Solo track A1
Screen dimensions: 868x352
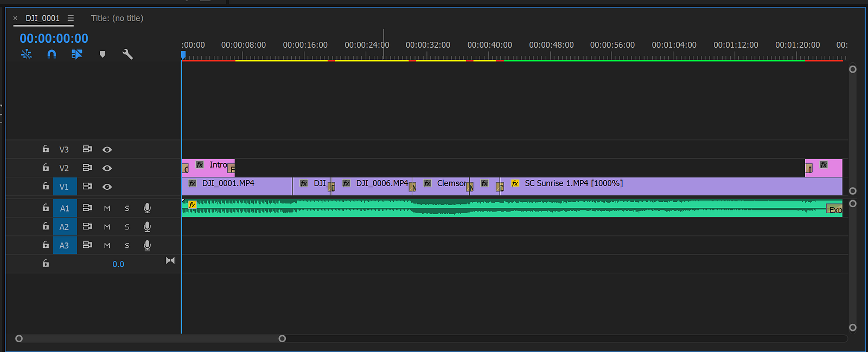click(127, 208)
